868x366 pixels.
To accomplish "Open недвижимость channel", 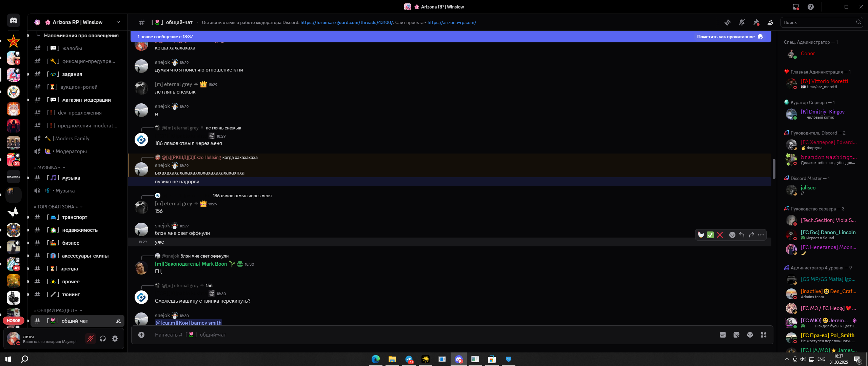I will 77,230.
